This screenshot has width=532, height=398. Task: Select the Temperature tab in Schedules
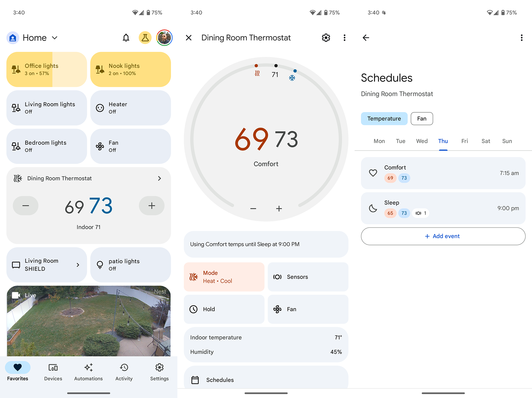383,118
